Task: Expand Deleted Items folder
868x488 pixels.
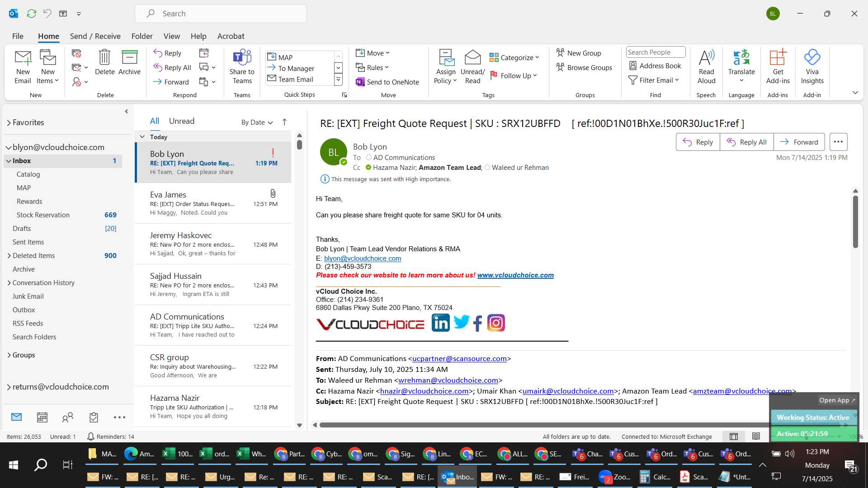Action: pos(9,256)
